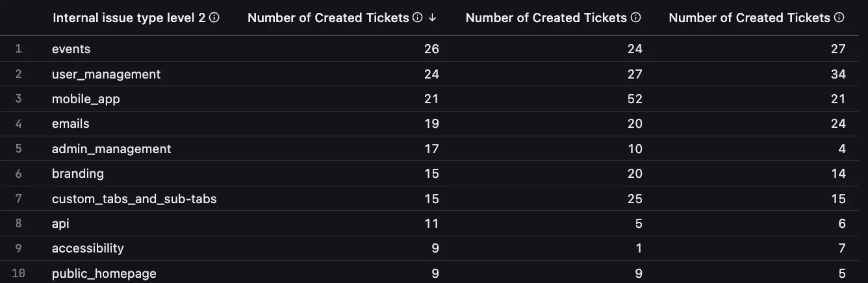868x283 pixels.
Task: Click the second Number of Created Tickets header
Action: click(x=547, y=18)
